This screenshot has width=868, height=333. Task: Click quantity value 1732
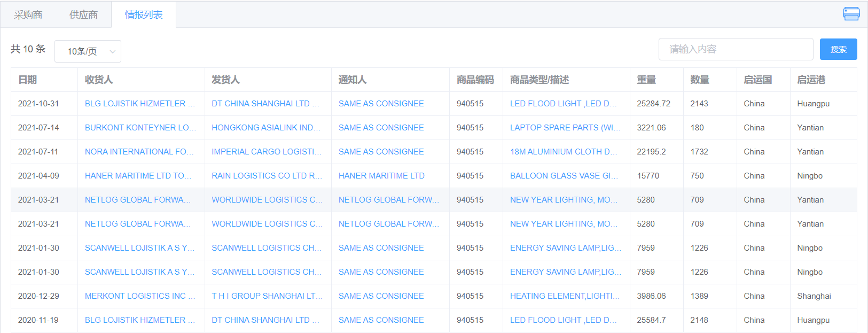699,152
